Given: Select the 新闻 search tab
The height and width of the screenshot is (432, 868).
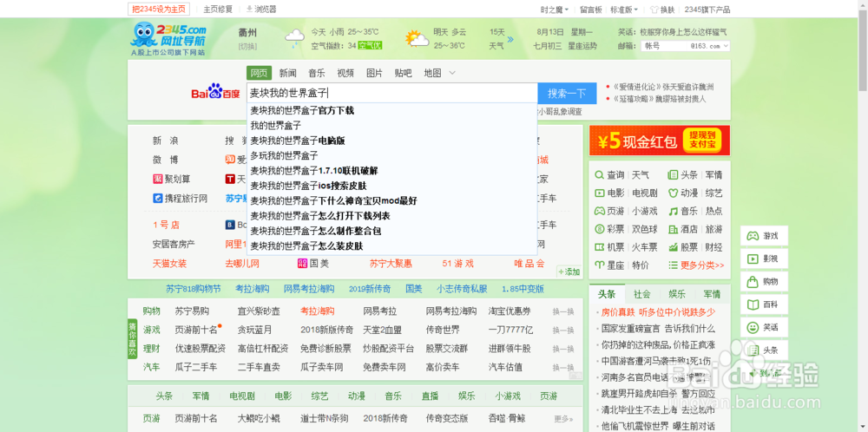Looking at the screenshot, I should click(288, 73).
